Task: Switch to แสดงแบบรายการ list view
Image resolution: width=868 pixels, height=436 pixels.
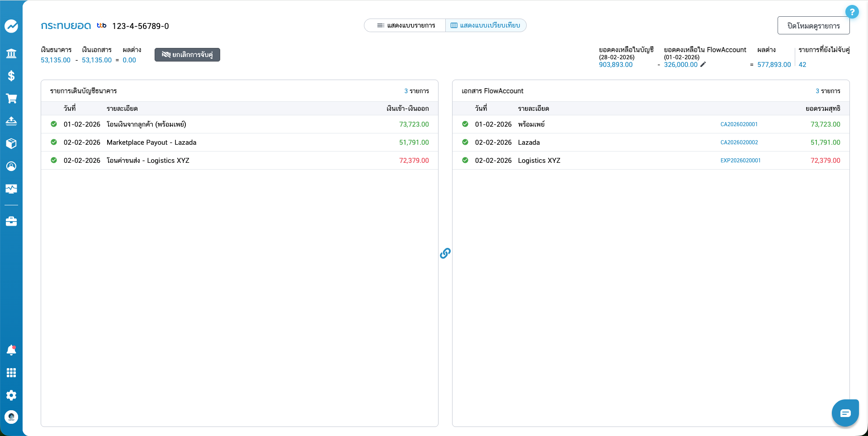Action: coord(406,26)
